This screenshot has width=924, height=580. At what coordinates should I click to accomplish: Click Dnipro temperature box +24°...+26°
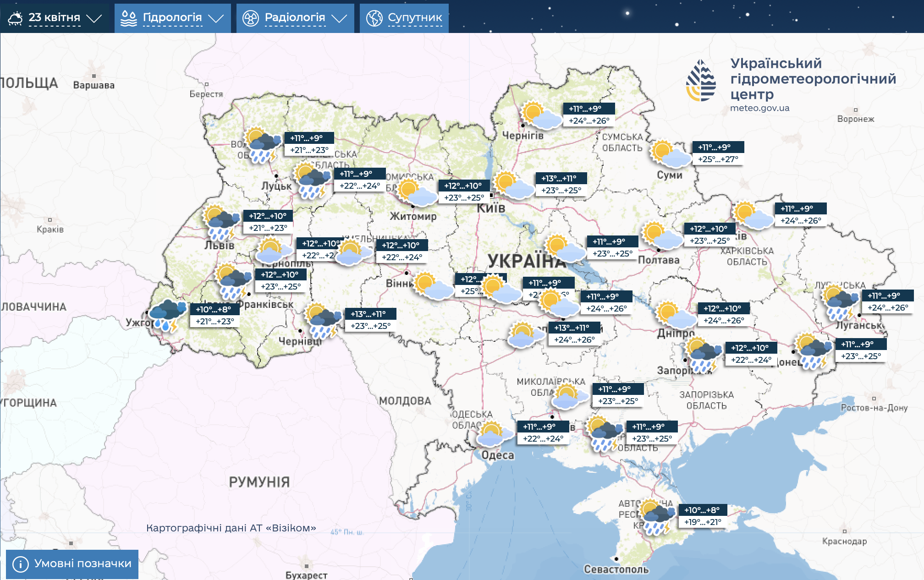[724, 320]
